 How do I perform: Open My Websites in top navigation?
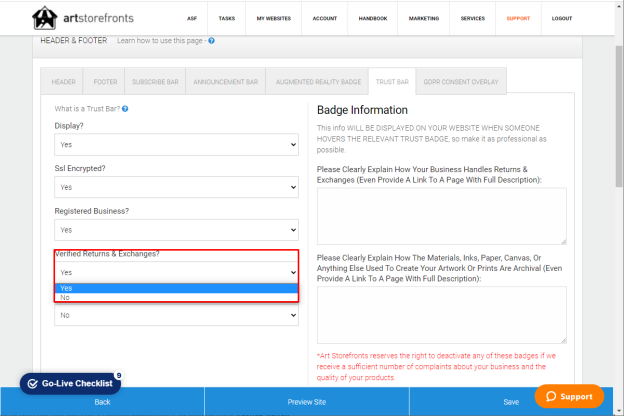(274, 18)
